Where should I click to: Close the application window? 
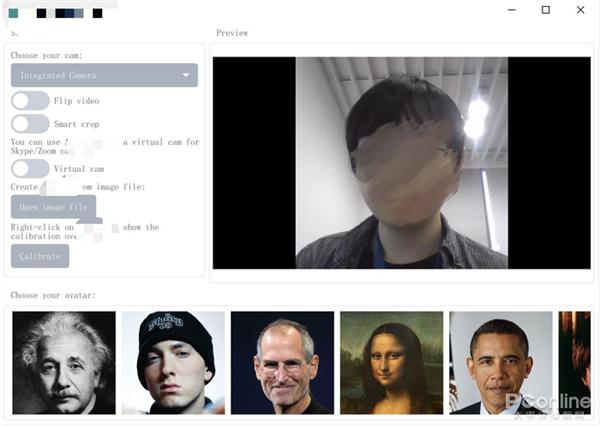(580, 10)
